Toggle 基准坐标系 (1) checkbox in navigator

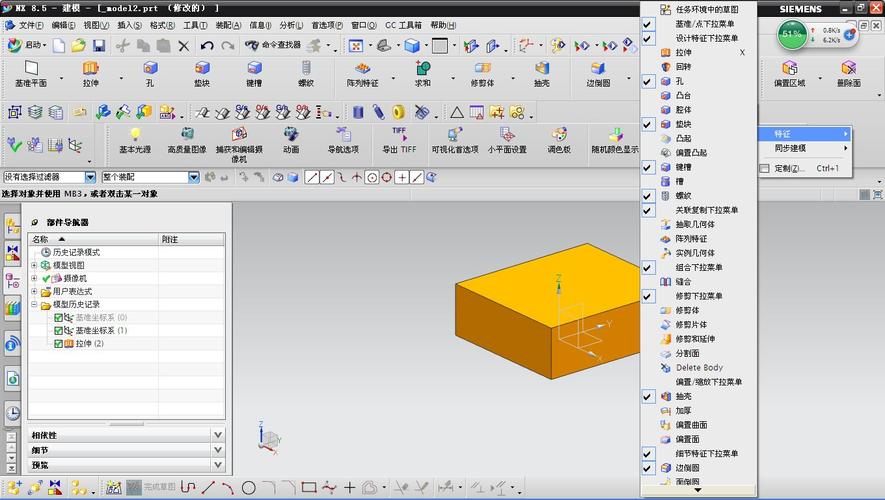click(58, 330)
